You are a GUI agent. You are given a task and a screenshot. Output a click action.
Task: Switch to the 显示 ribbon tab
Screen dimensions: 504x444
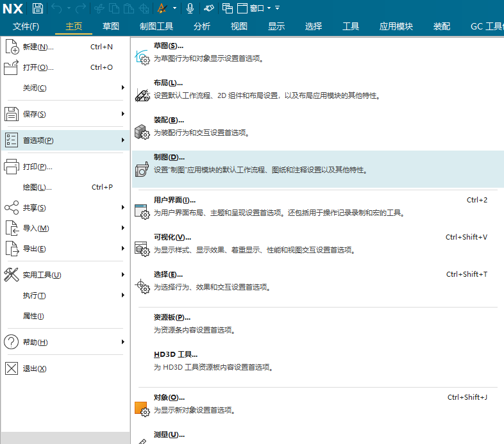point(276,26)
